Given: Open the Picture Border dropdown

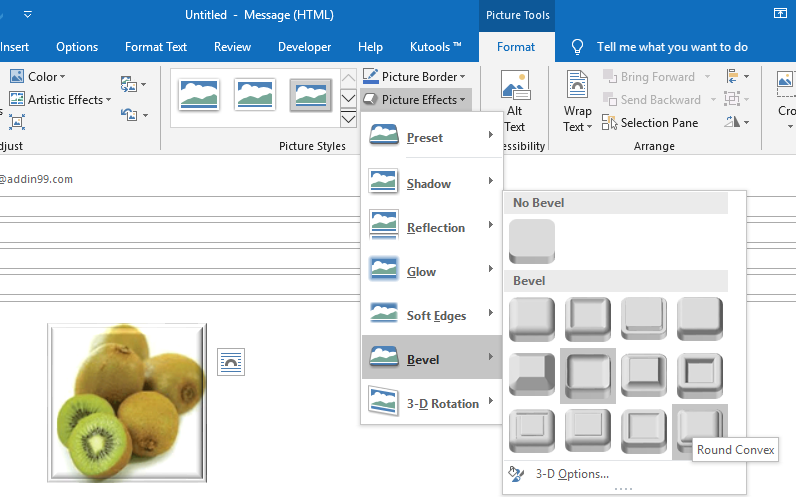Looking at the screenshot, I should [414, 77].
